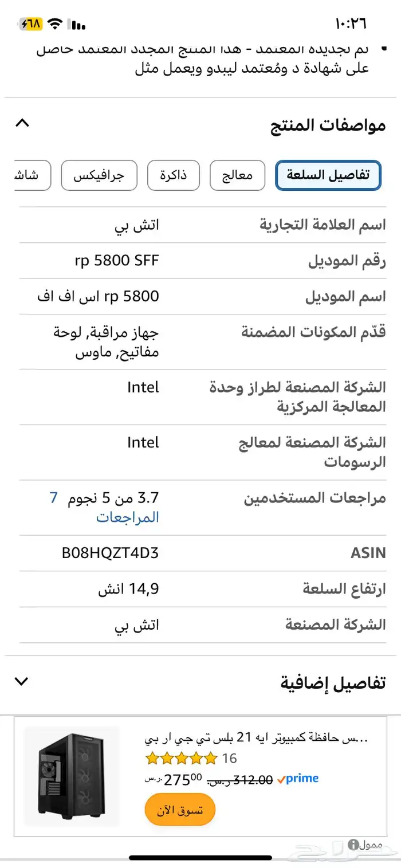Screen dimensions: 401x868
Task: Show the جرافيكس tab
Action: [x=99, y=175]
